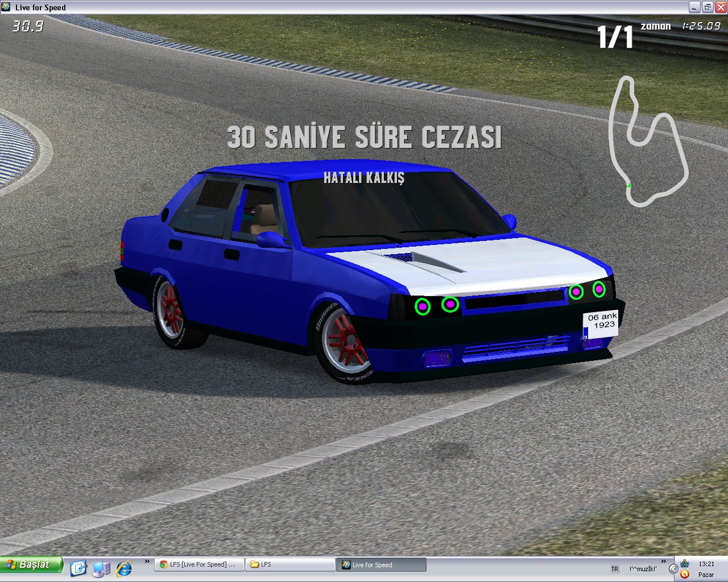
Task: Launch Internet Explorer from quick launch
Action: coord(123,568)
